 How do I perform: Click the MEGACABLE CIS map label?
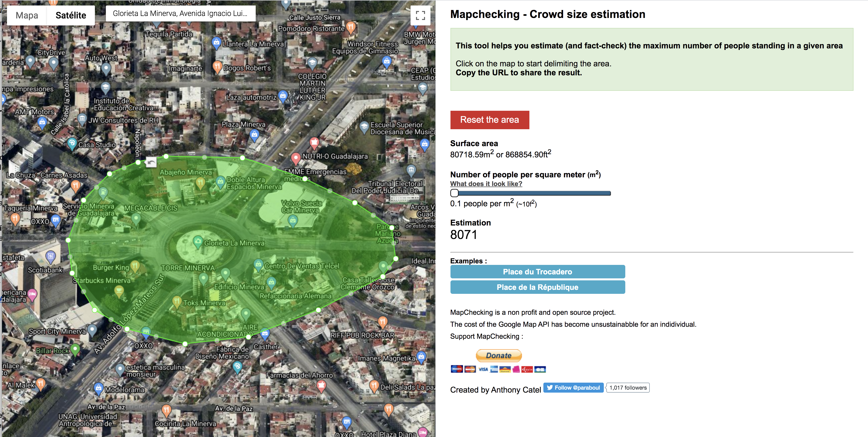151,209
